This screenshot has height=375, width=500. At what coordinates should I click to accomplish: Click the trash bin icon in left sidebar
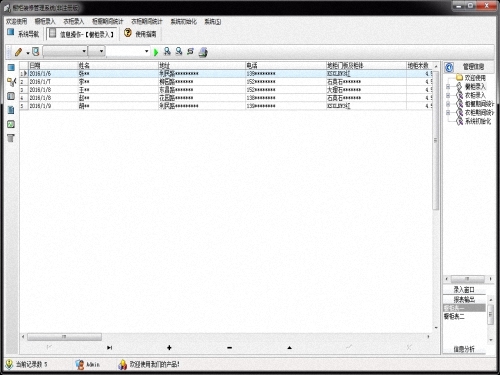(11, 138)
